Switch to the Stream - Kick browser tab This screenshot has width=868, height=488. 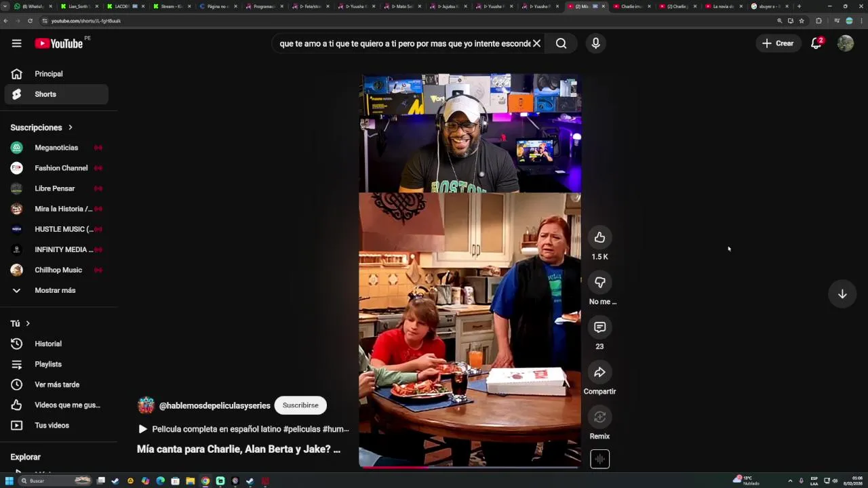[173, 6]
